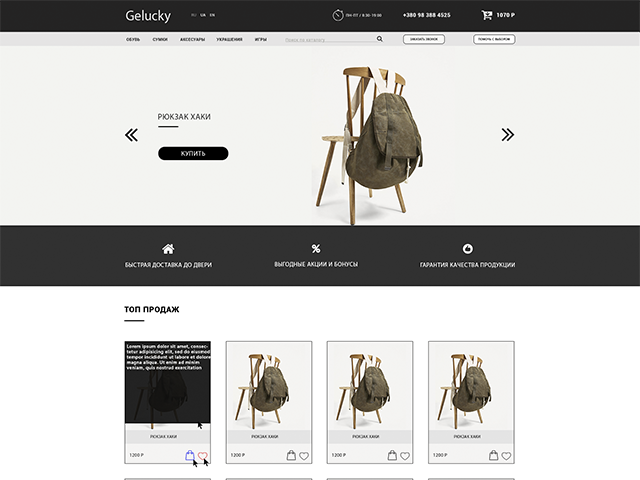
Task: Click the call-back request outlined button
Action: pos(424,39)
